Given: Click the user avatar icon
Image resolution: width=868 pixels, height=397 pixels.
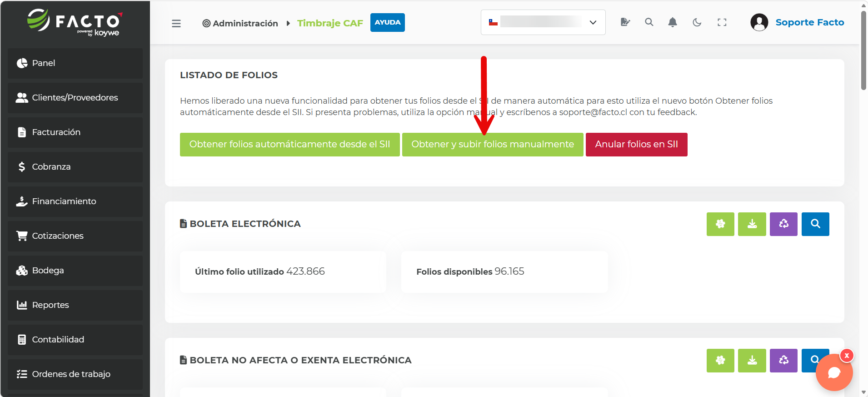Looking at the screenshot, I should (x=759, y=22).
